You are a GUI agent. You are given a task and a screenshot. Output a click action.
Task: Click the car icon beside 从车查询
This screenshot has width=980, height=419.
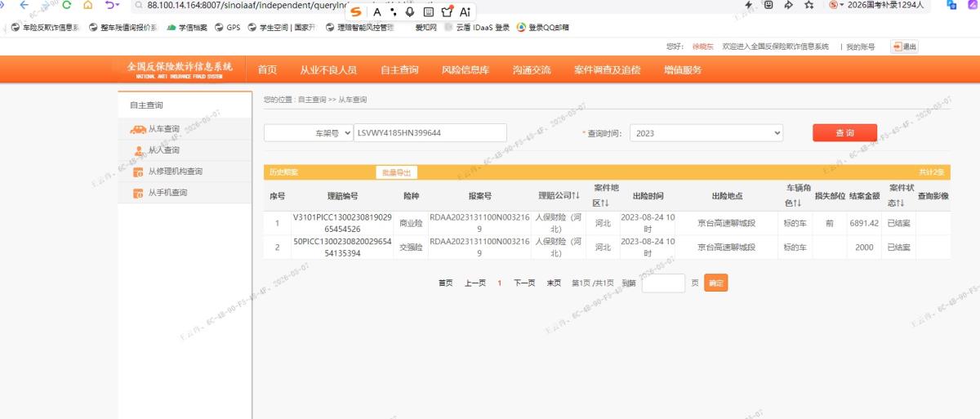[138, 129]
